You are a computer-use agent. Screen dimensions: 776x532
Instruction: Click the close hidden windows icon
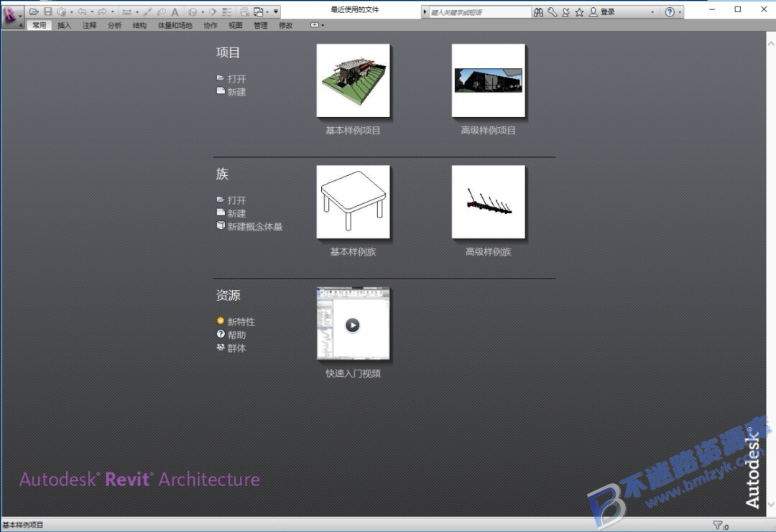(244, 11)
